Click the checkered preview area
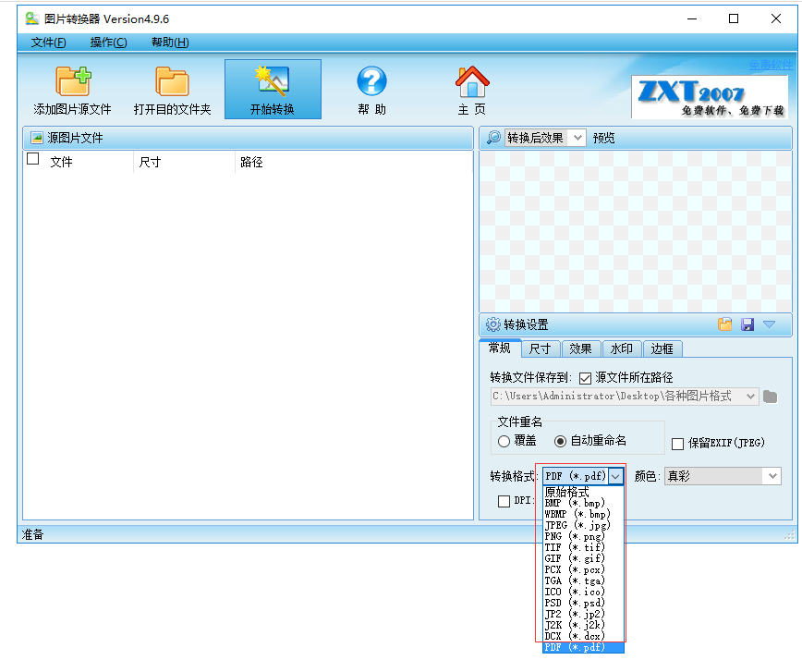Screen dimensions: 802x672 click(636, 231)
